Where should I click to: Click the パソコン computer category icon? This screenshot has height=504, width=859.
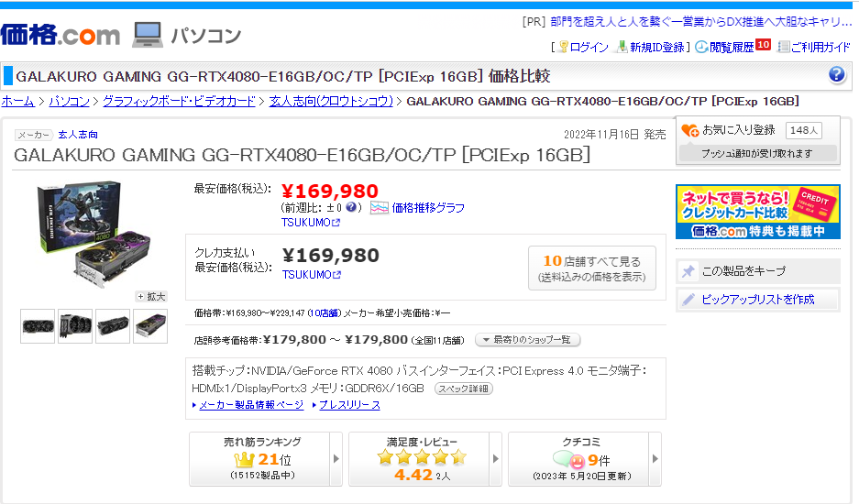point(148,35)
